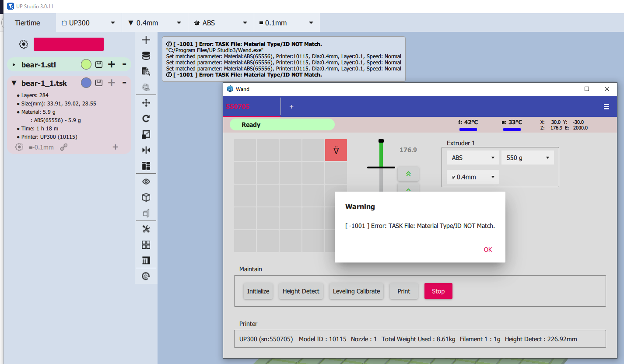Image resolution: width=624 pixels, height=364 pixels.
Task: Click the Z-axis height slider bar
Action: coord(381,165)
